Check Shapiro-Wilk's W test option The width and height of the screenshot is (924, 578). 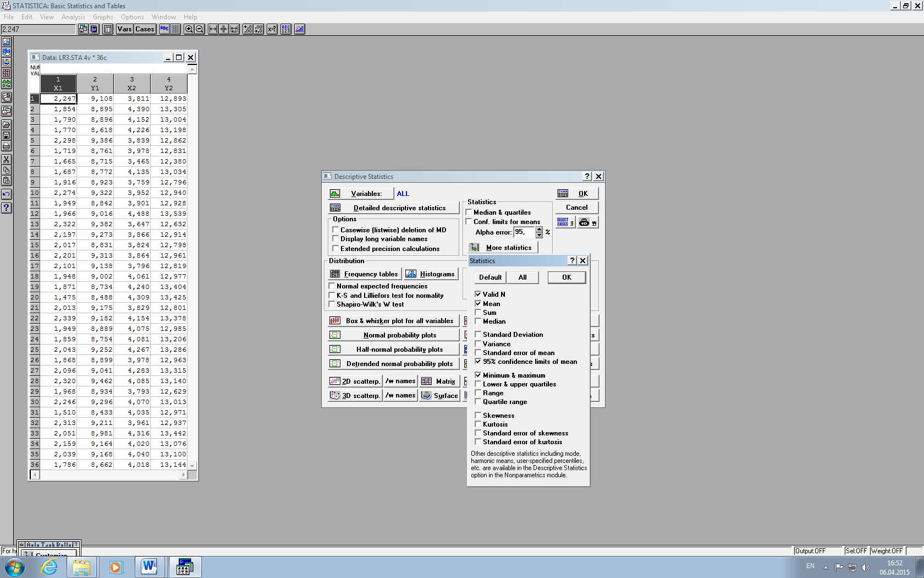click(x=332, y=304)
